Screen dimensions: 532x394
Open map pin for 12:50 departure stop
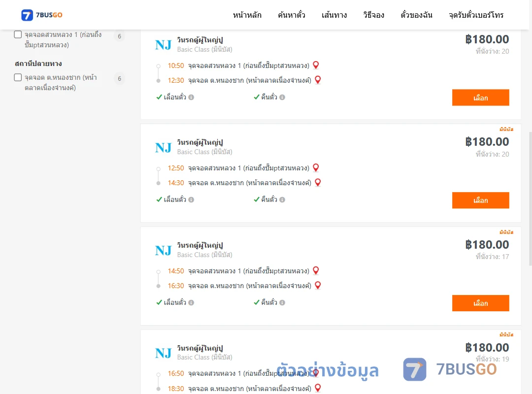(316, 167)
